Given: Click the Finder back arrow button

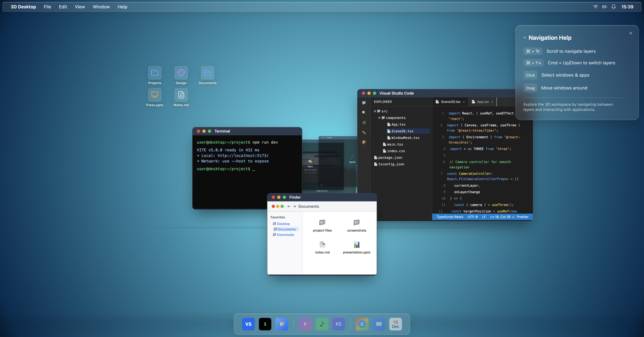Looking at the screenshot, I should [x=289, y=206].
